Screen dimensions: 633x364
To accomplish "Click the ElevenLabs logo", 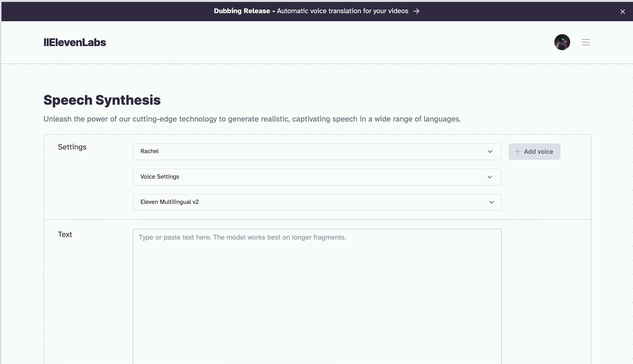I will [x=75, y=42].
